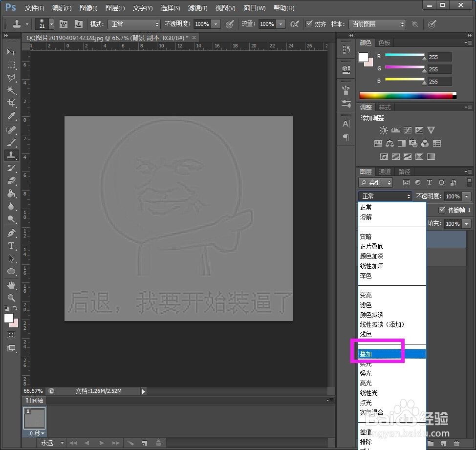Switch to the Channels tab
This screenshot has height=450, width=476.
pyautogui.click(x=385, y=172)
